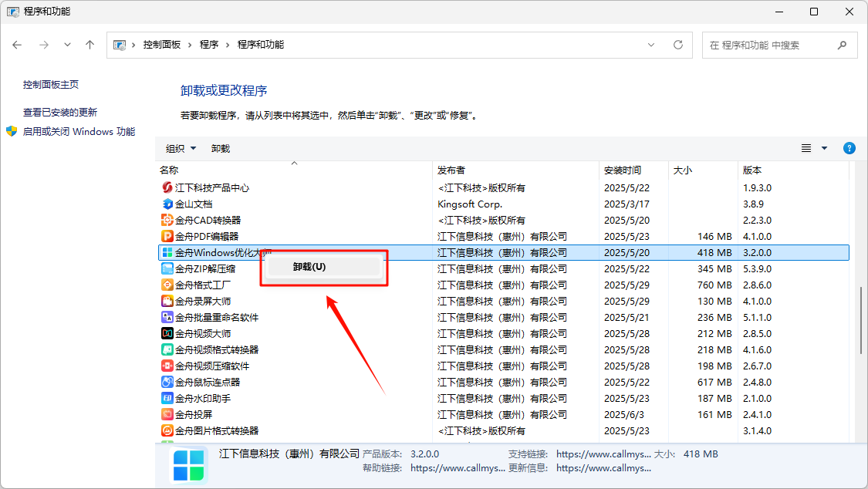The width and height of the screenshot is (868, 489).
Task: Click the 金舟Windows优化大师 row icon
Action: (x=167, y=252)
